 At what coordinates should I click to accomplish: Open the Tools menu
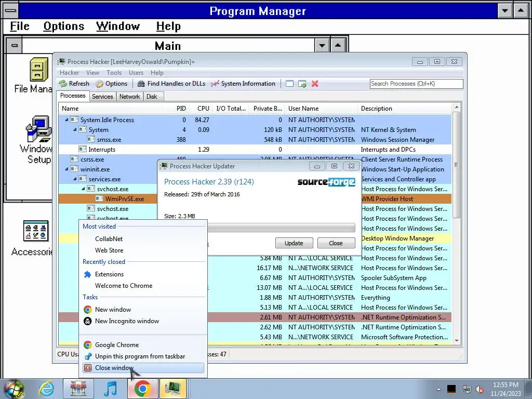tap(114, 73)
